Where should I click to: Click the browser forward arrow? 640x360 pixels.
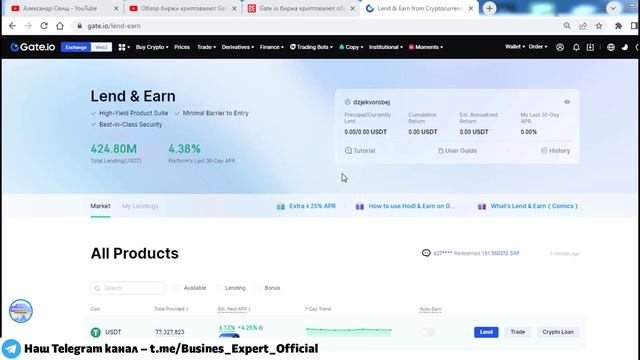point(28,26)
